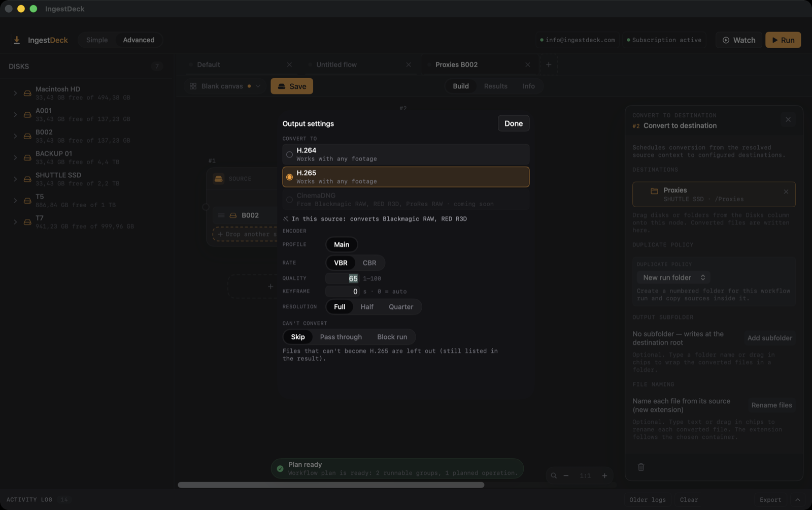Click the Plan ready green check icon

point(280,468)
